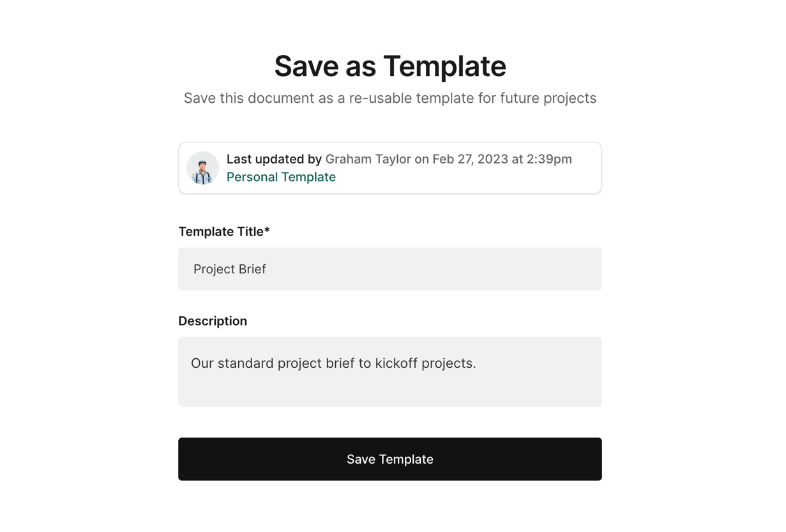Click the subtitle about re-usable templates
Viewport: 786px width, 532px height.
coord(389,98)
